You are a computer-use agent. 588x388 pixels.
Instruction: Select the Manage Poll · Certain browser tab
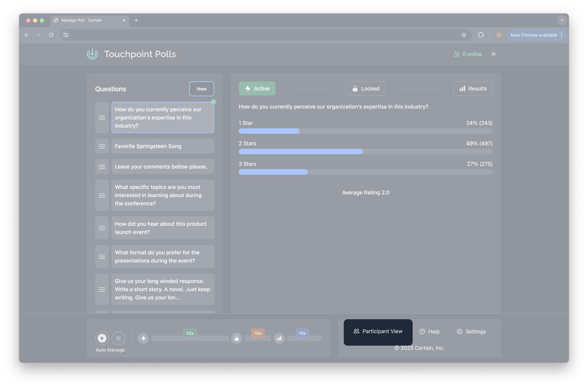point(90,20)
